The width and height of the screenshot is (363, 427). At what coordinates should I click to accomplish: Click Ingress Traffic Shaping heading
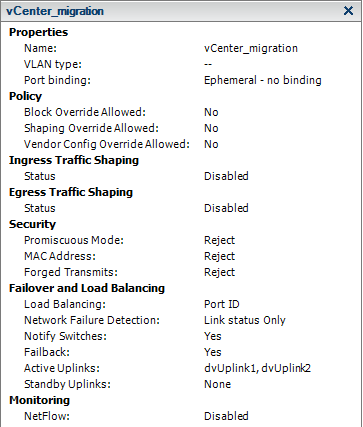(74, 160)
